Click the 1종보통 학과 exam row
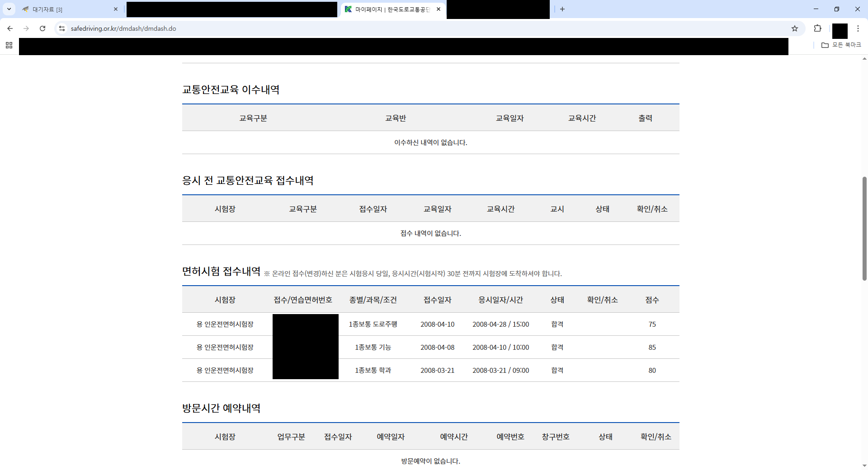 click(373, 370)
